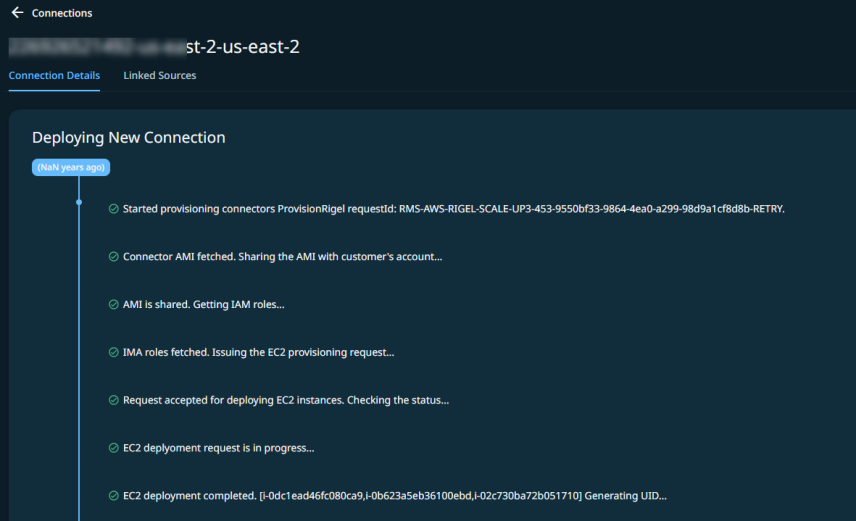Click the Connections breadcrumb link
Image resolution: width=856 pixels, height=521 pixels.
coord(62,13)
